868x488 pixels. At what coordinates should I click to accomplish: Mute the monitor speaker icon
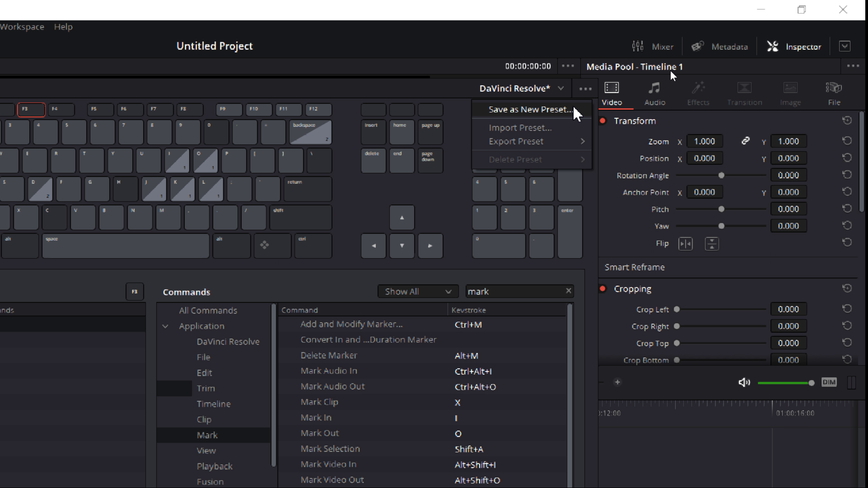(744, 382)
